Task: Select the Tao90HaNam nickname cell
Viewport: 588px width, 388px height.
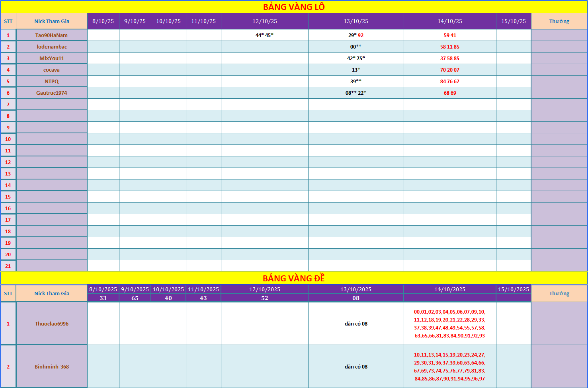Action: [x=52, y=35]
